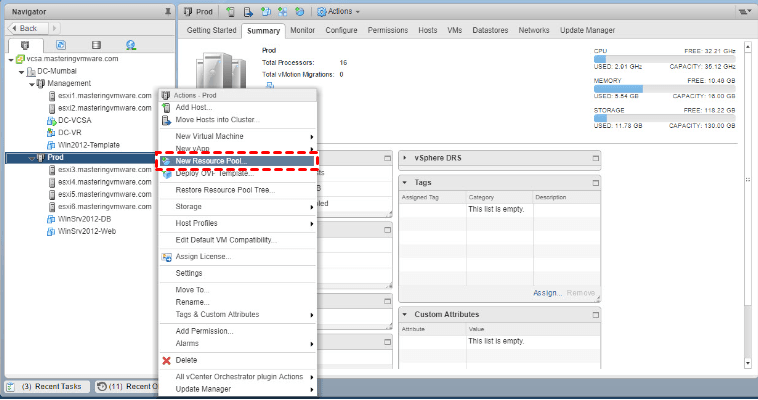Open VMs and Templates navigator view
The image size is (758, 400).
[x=61, y=45]
